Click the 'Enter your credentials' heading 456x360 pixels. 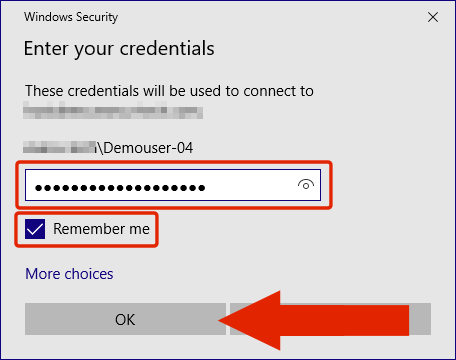[119, 49]
